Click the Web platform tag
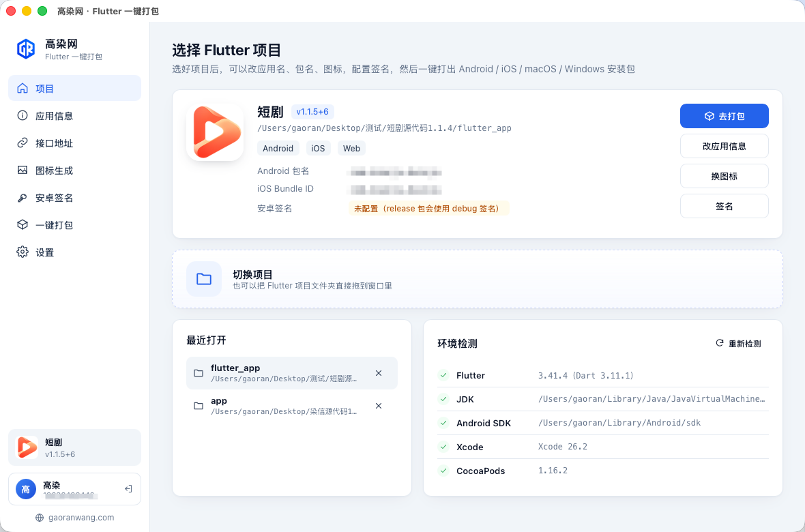 tap(351, 149)
